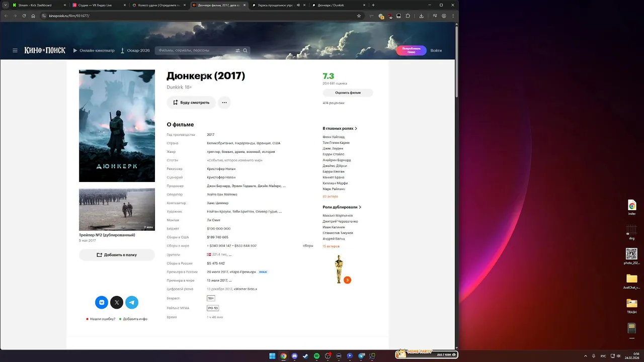The height and width of the screenshot is (362, 644).
Task: Click the Попробовать Плюс button
Action: coord(411,50)
